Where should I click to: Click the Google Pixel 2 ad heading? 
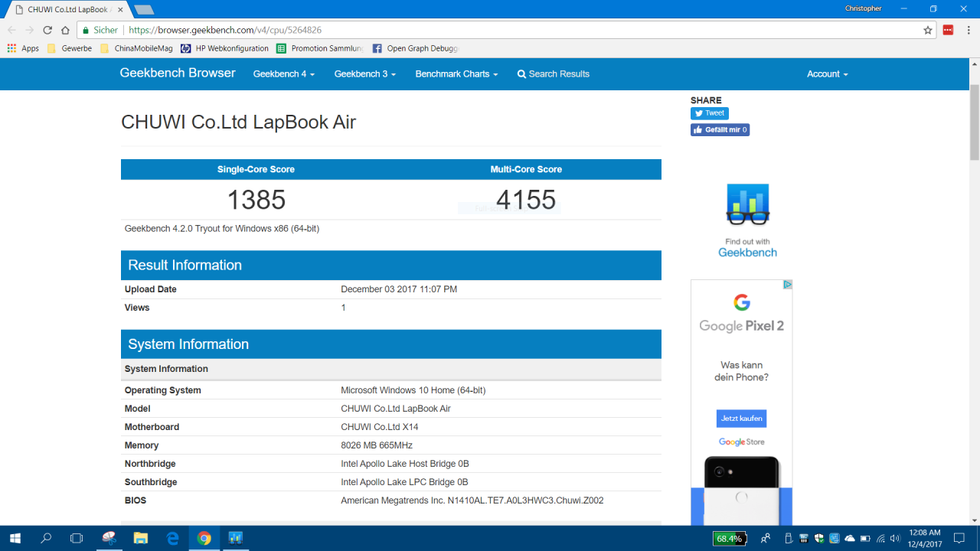741,326
